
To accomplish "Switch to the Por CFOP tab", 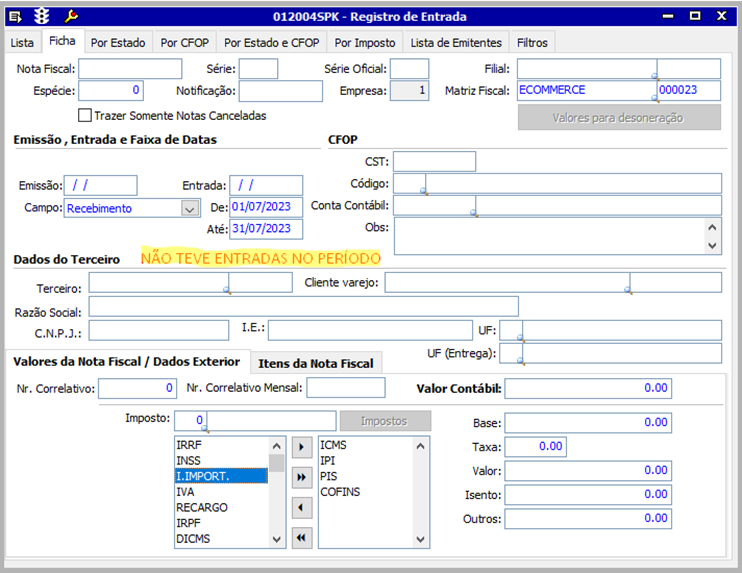I will click(x=184, y=43).
